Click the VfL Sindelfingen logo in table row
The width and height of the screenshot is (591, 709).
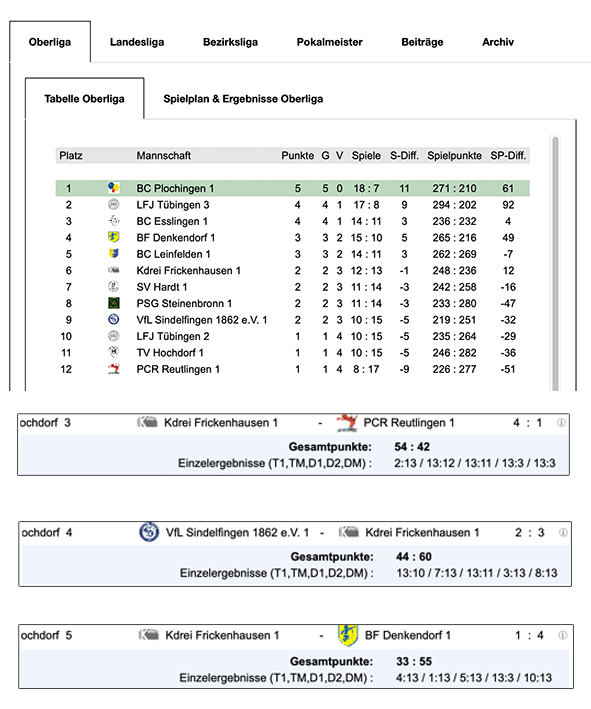pyautogui.click(x=113, y=319)
